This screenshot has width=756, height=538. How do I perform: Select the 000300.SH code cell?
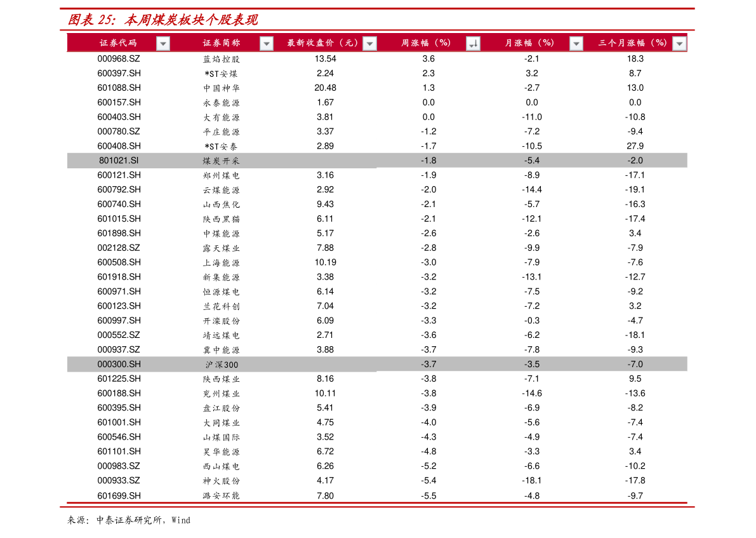click(x=119, y=364)
